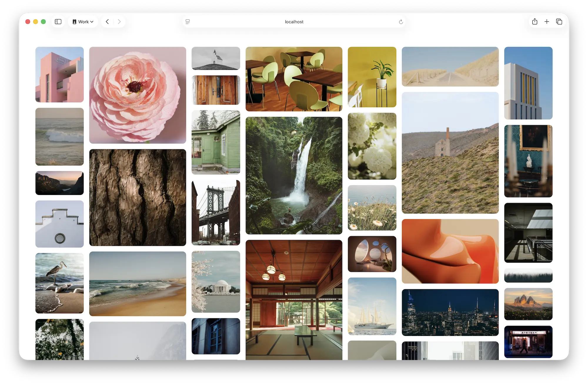The width and height of the screenshot is (588, 385).
Task: Go back to the previous page
Action: click(x=107, y=22)
